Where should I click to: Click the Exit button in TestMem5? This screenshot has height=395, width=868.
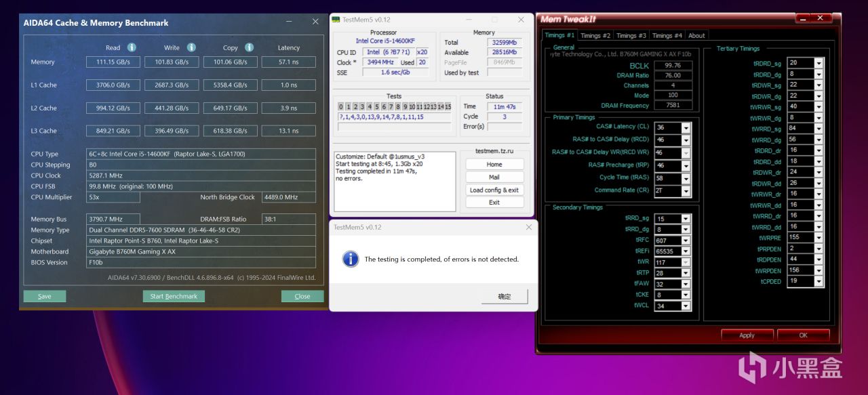tap(494, 203)
